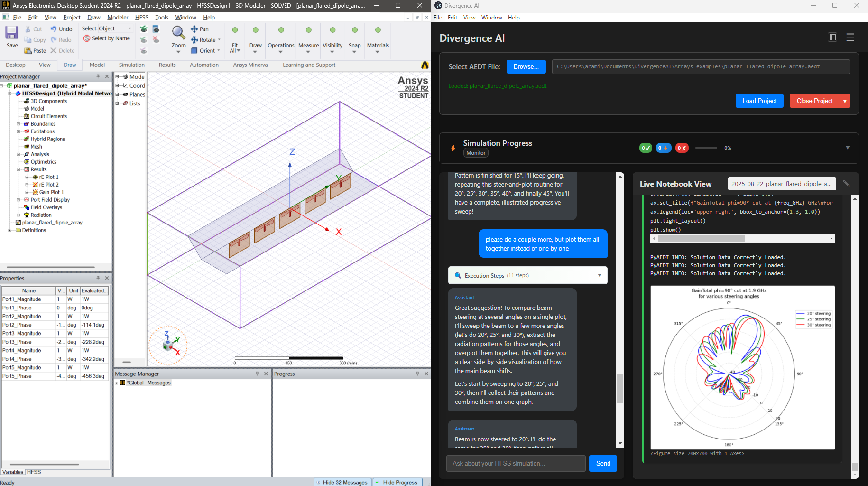This screenshot has width=868, height=486.
Task: Select the Zoom magnifier tool
Action: pyautogui.click(x=178, y=33)
